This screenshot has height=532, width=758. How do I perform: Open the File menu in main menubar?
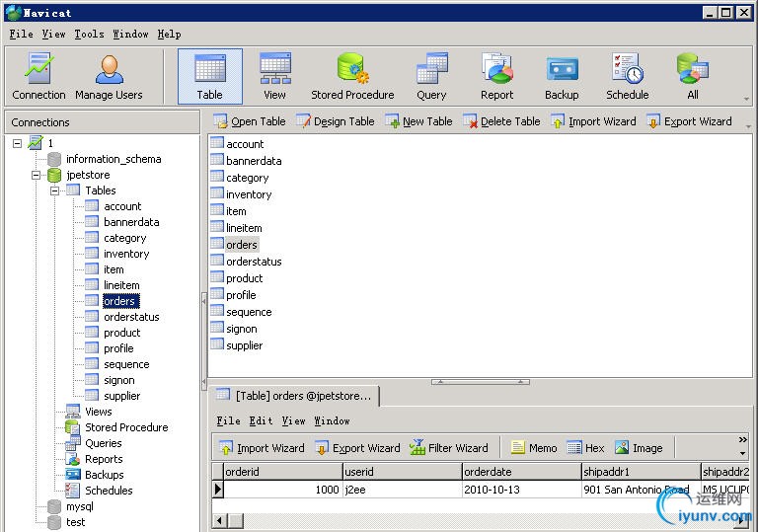click(x=22, y=35)
